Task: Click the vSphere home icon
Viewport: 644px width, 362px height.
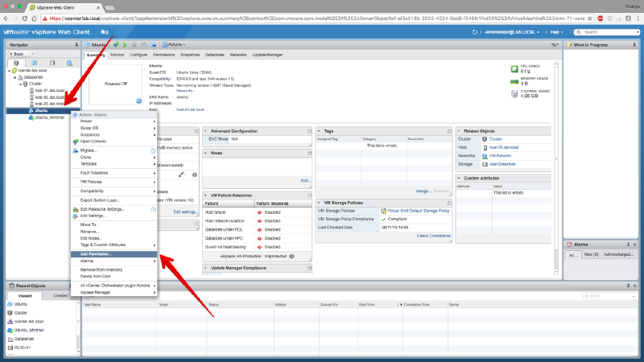Action: 105,32
